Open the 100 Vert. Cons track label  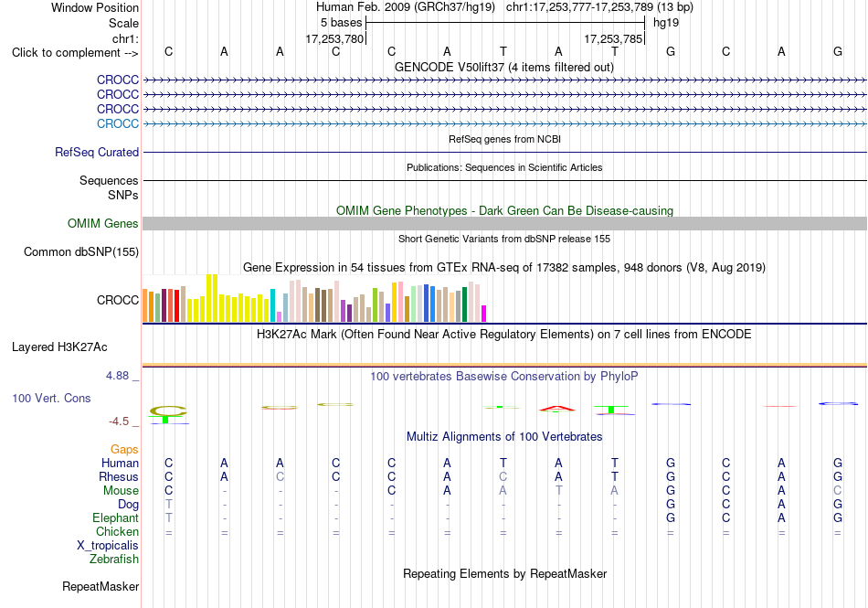[x=51, y=398]
